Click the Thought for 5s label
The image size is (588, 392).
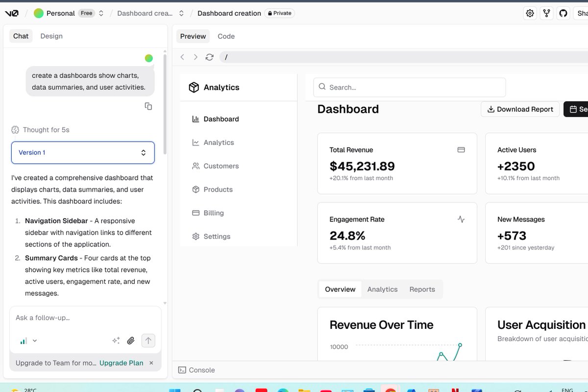pyautogui.click(x=46, y=130)
